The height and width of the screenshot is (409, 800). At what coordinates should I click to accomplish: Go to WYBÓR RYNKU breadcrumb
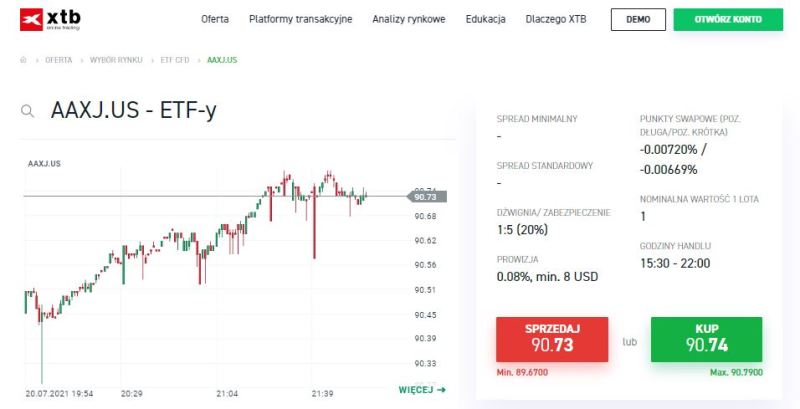point(116,60)
